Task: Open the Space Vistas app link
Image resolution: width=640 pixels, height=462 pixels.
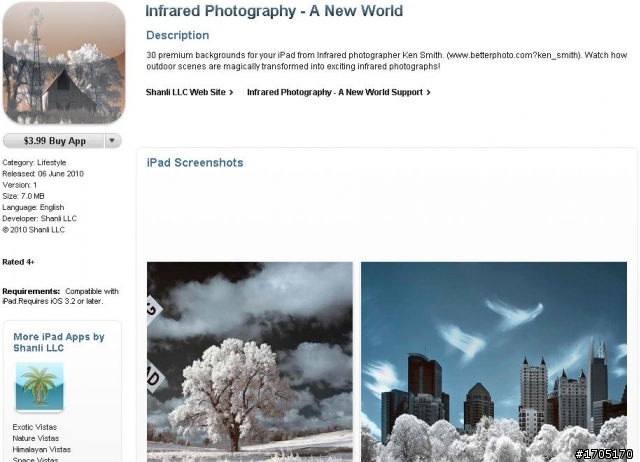Action: click(35, 459)
